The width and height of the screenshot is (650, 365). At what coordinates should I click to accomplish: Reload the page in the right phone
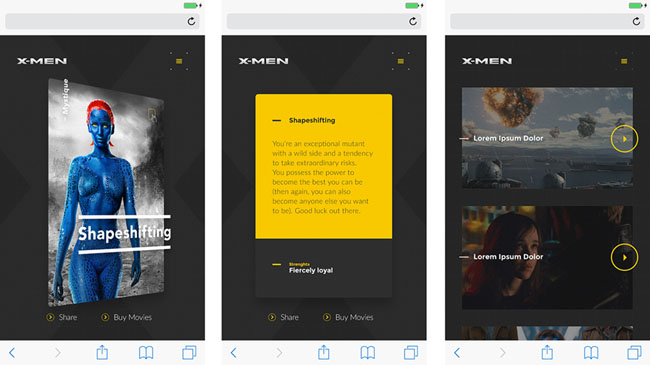(x=636, y=22)
